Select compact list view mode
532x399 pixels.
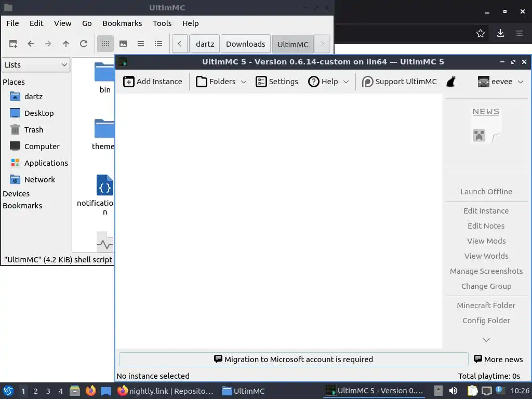pos(141,44)
